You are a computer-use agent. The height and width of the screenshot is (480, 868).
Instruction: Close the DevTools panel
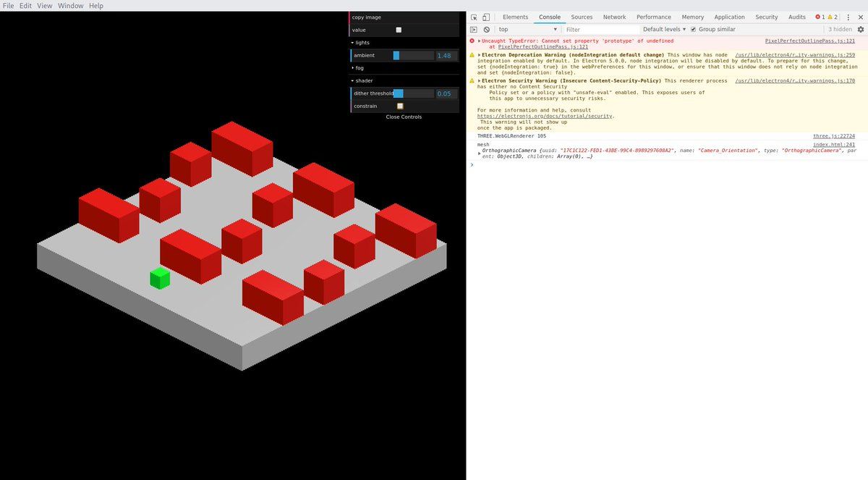[x=861, y=17]
